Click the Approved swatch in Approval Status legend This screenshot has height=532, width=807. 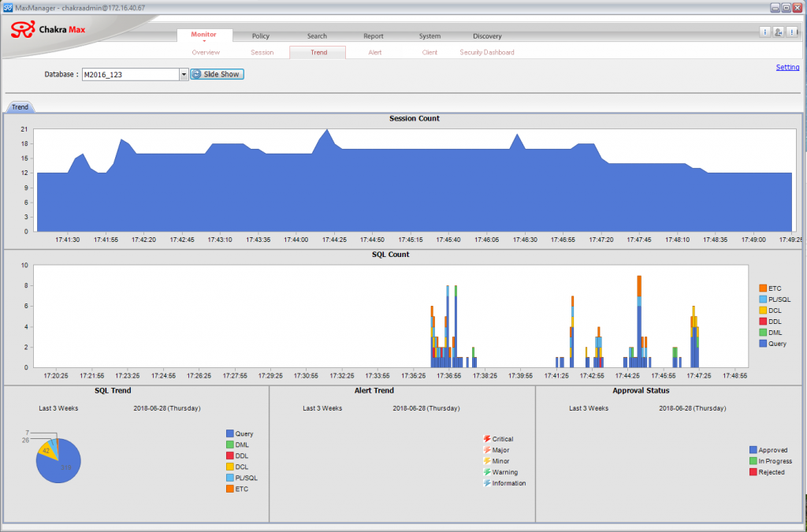click(753, 450)
